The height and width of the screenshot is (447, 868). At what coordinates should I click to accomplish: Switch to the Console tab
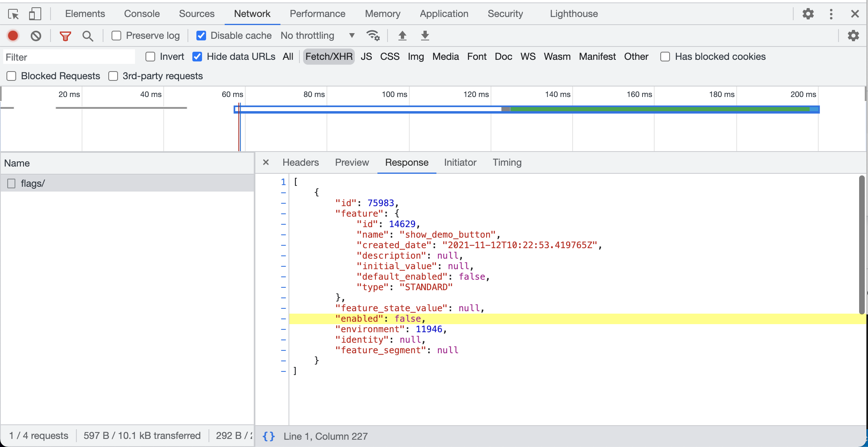click(142, 14)
